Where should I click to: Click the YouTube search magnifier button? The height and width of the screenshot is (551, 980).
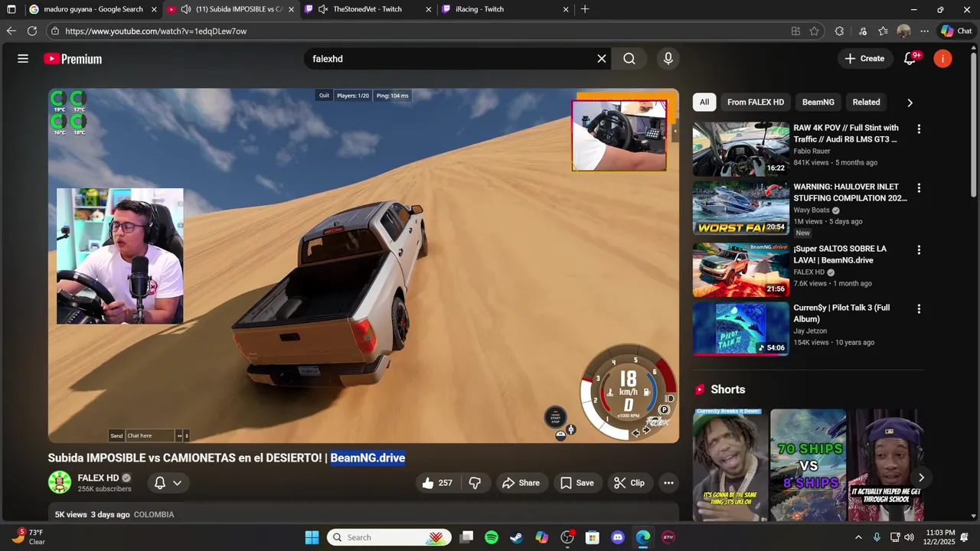629,59
